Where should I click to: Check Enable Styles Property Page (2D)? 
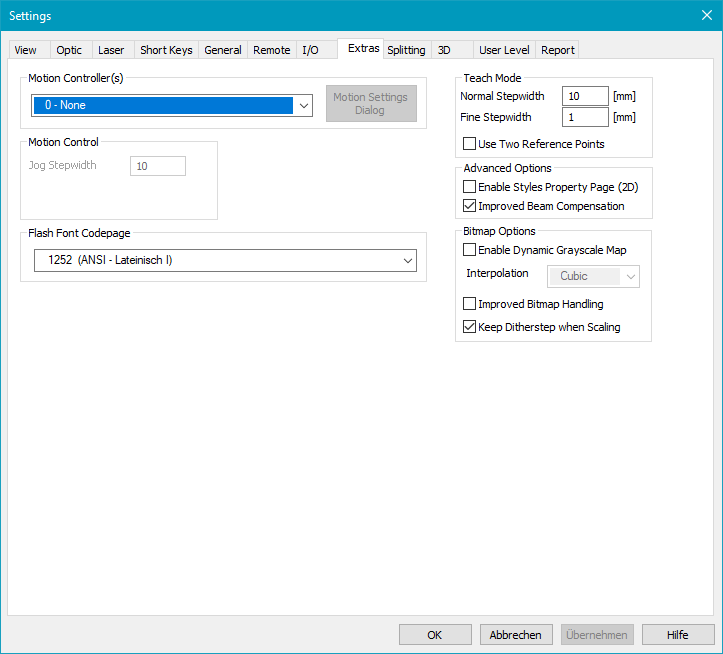pyautogui.click(x=470, y=187)
